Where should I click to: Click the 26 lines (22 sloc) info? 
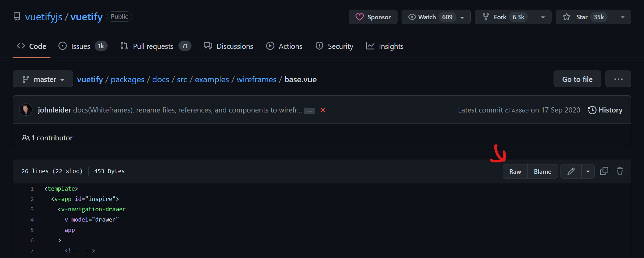tap(52, 171)
